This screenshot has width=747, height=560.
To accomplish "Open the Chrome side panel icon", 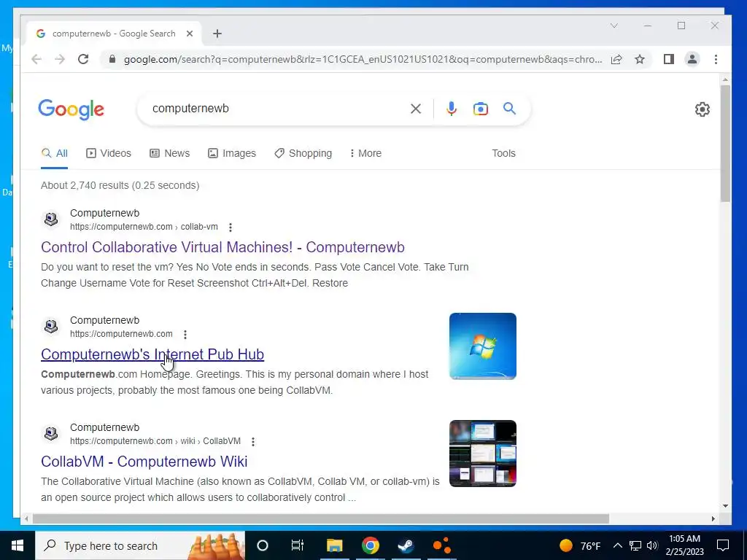I will tap(669, 59).
